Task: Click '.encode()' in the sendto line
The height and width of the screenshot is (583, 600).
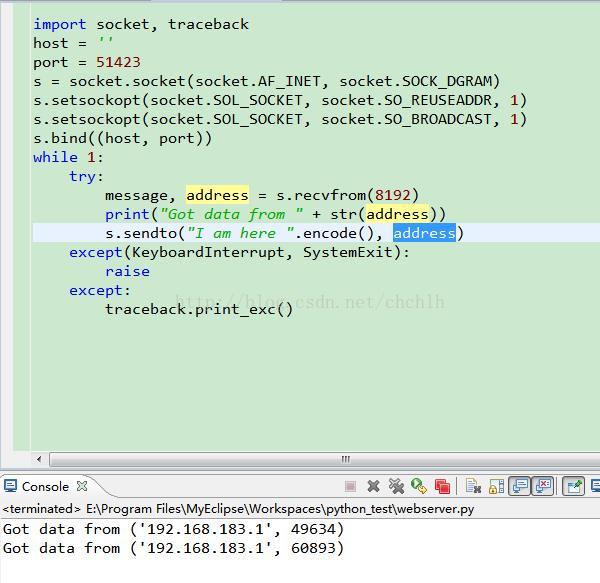Action: [334, 233]
